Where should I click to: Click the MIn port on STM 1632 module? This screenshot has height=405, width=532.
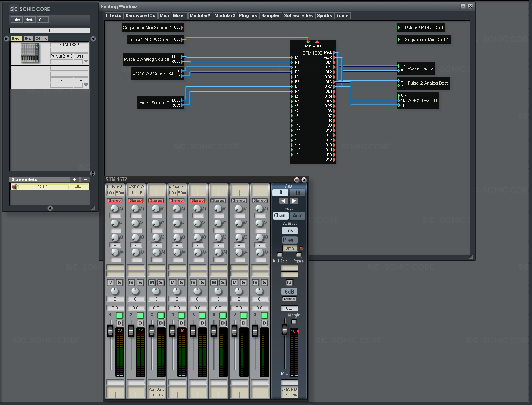tap(308, 42)
